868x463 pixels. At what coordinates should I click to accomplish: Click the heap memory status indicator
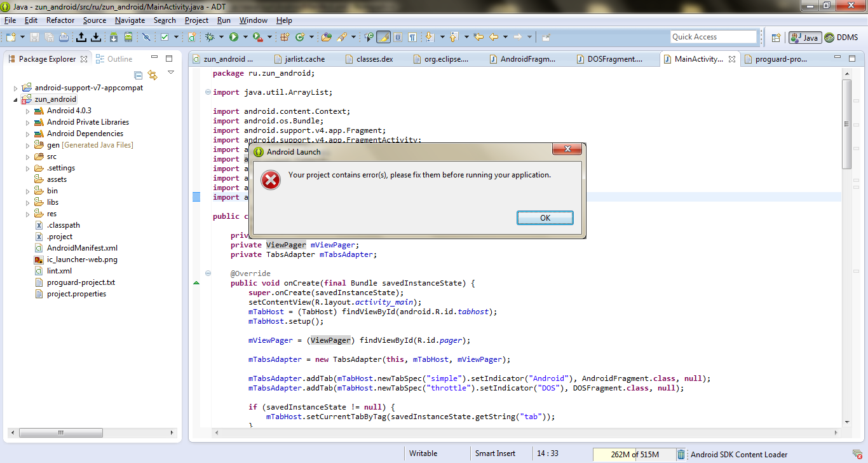point(634,454)
